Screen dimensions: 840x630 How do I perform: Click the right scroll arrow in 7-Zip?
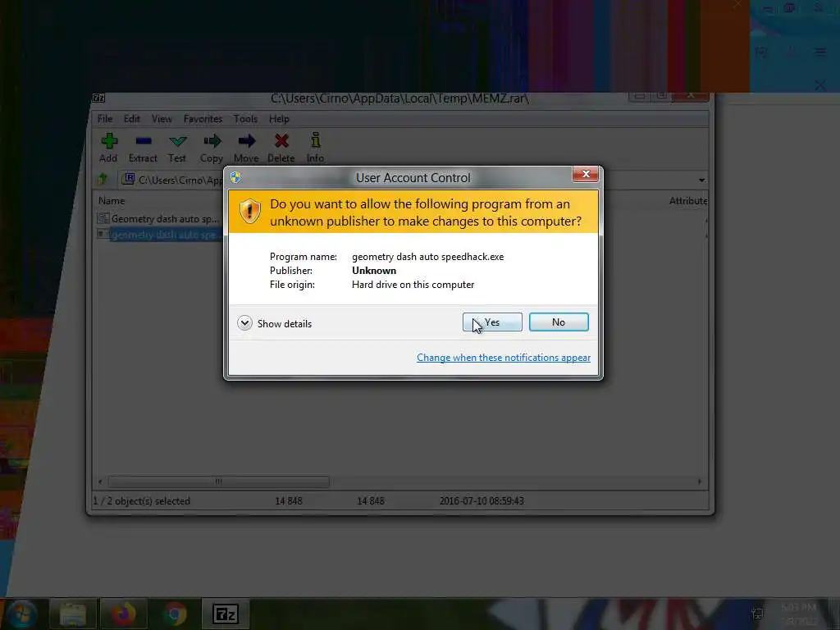coord(700,482)
